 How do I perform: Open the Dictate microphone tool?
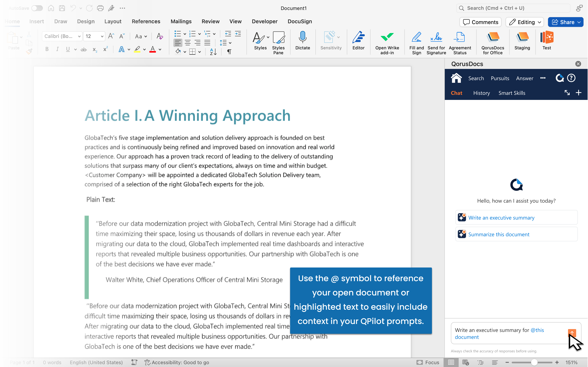303,41
